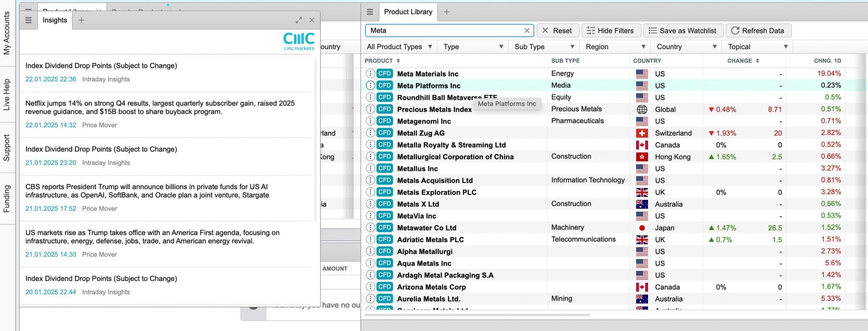Click CFD badge for Arizona Metals Corp
The image size is (868, 331).
point(385,287)
